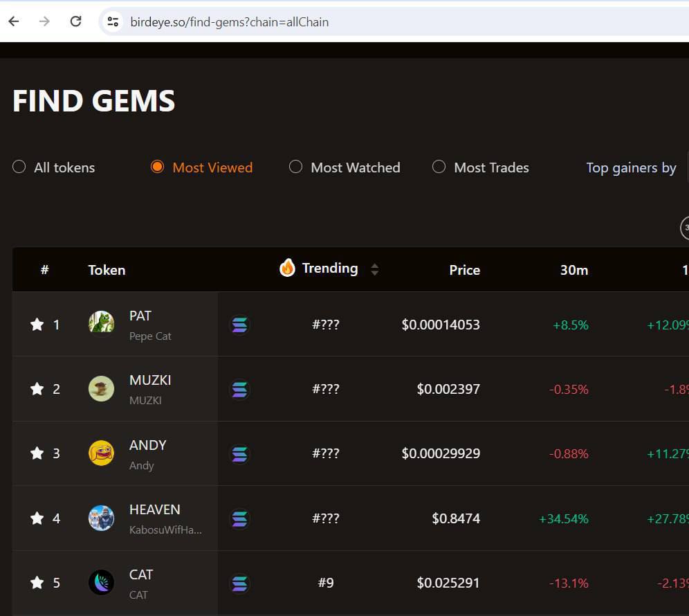Click the browser forward arrow

pos(44,21)
